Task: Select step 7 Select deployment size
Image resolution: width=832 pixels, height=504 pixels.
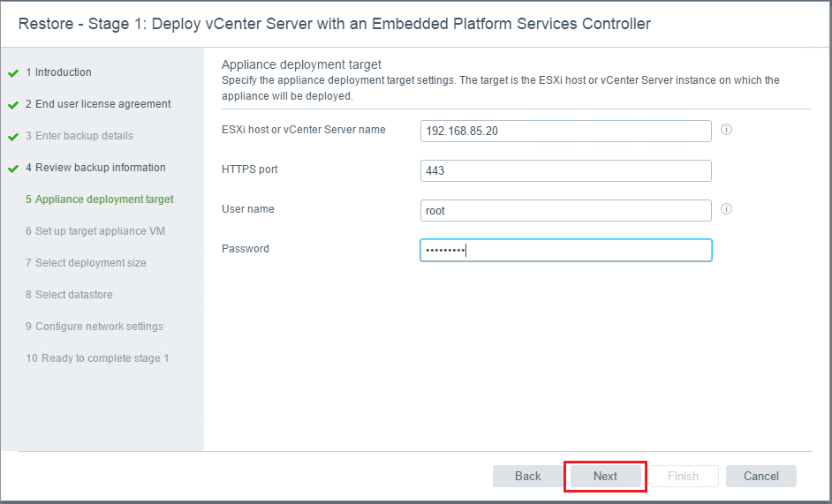Action: click(x=86, y=263)
